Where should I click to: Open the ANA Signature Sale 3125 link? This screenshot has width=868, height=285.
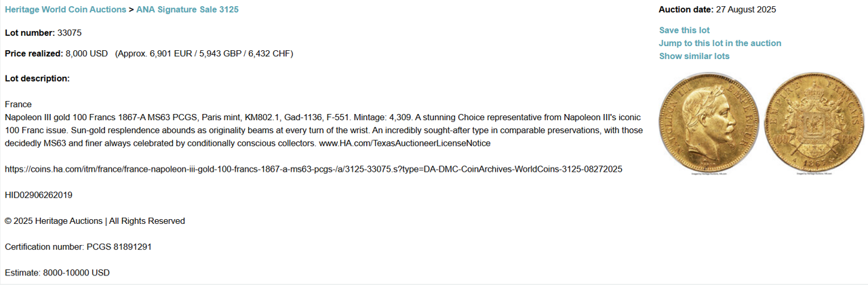click(x=187, y=9)
